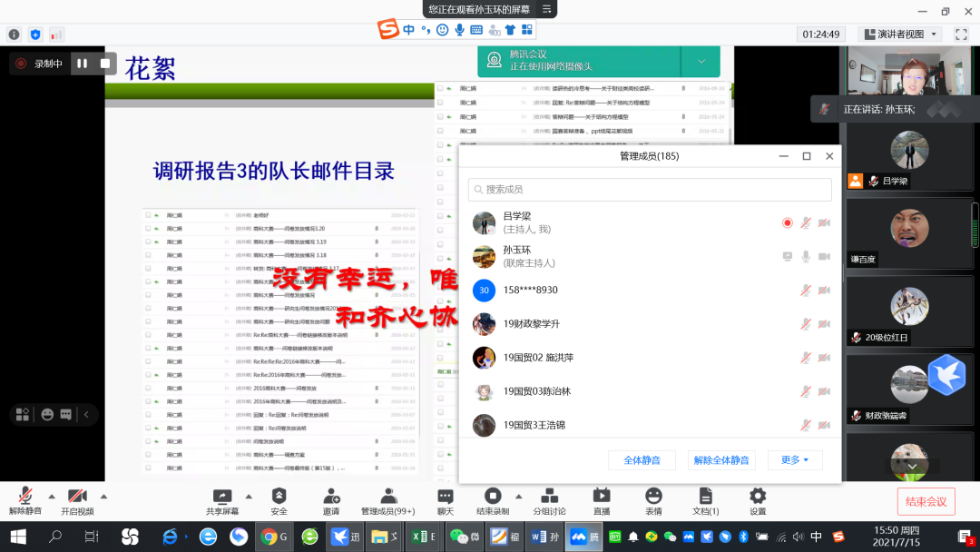Click the 搜索成员 search field
This screenshot has height=552, width=980.
point(650,190)
